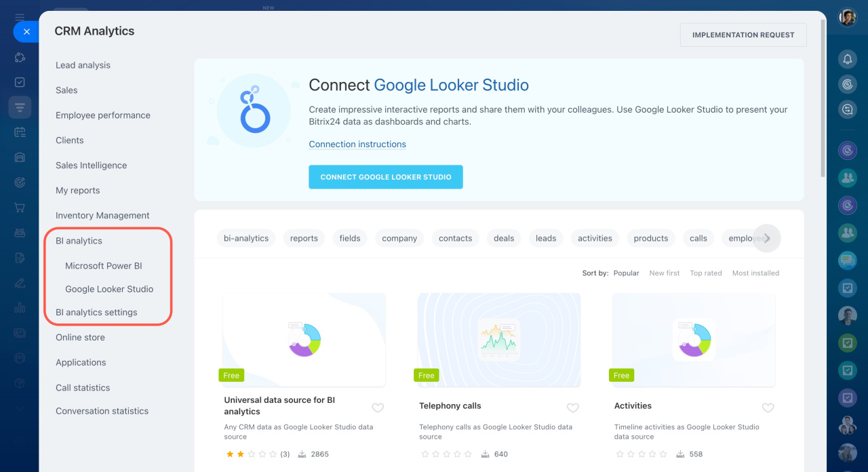Click the tasks checkmark sidebar icon
Viewport: 868px width, 472px height.
coord(20,82)
